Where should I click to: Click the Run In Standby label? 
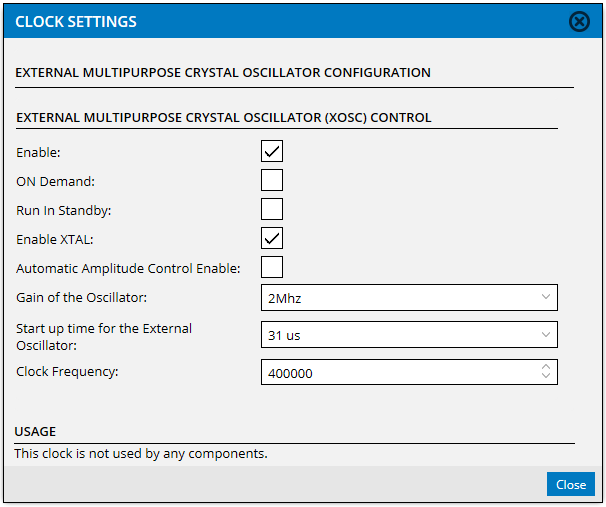click(63, 211)
